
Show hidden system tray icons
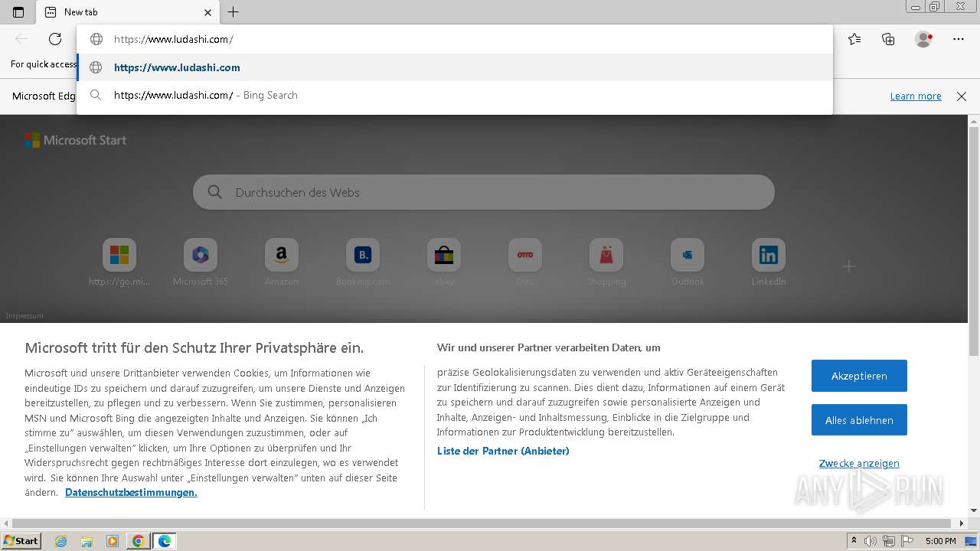pos(854,541)
